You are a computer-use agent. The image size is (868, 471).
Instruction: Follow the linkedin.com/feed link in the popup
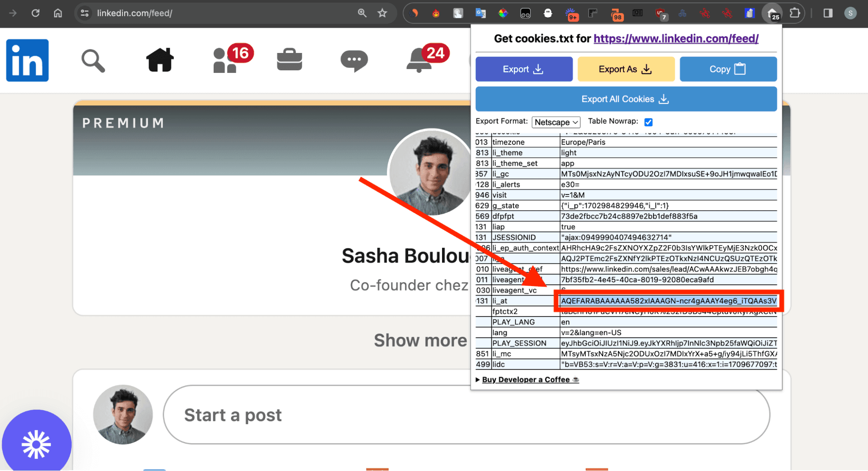point(676,39)
